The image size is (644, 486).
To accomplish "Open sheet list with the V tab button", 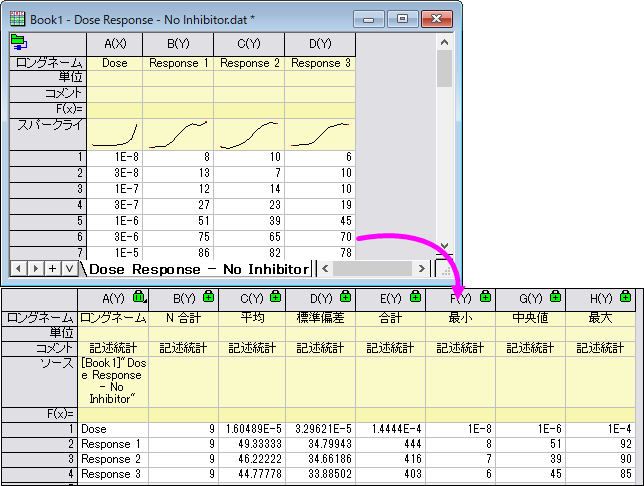I will click(x=69, y=269).
